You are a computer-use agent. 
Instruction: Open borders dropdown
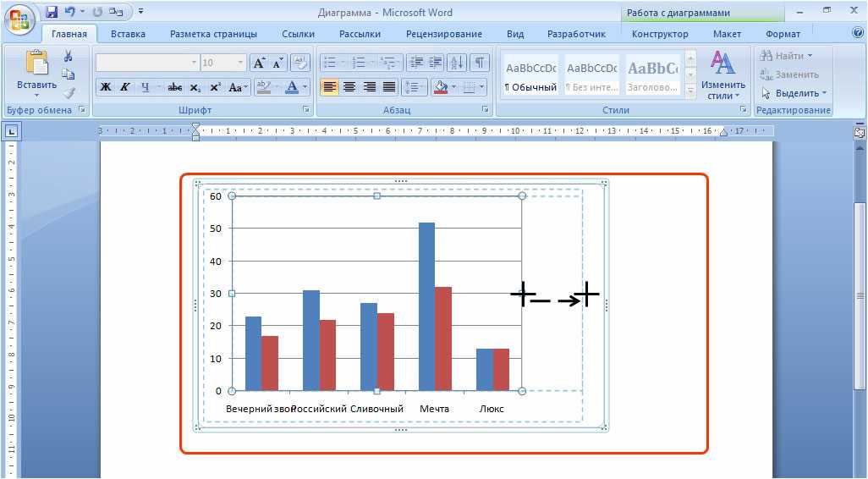481,87
